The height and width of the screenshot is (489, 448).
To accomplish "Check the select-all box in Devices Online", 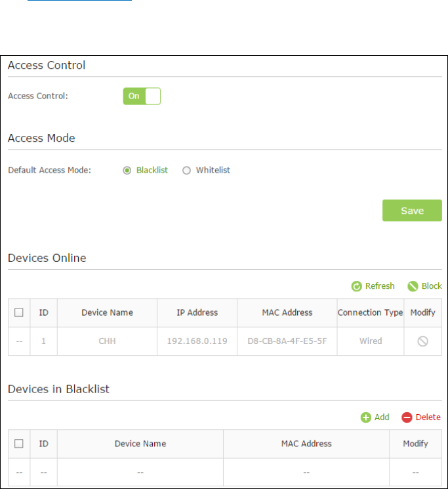I will (x=19, y=312).
